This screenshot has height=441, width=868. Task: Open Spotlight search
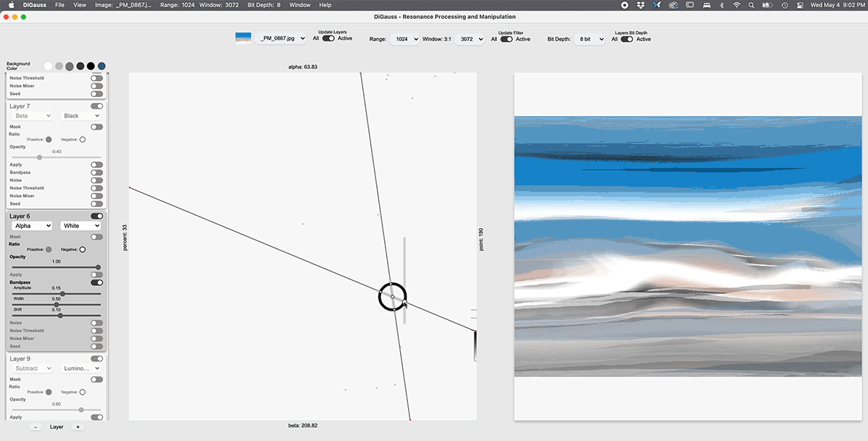[x=752, y=5]
